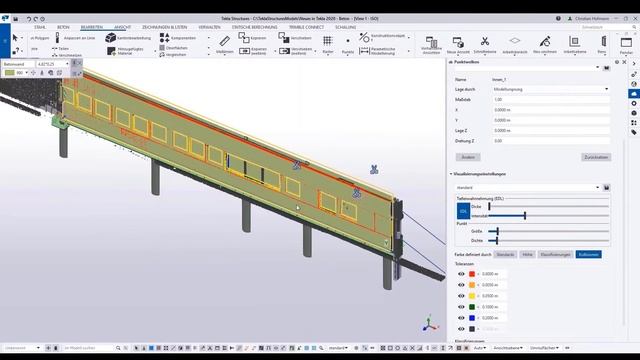
Task: Click the Ändern button
Action: (468, 157)
